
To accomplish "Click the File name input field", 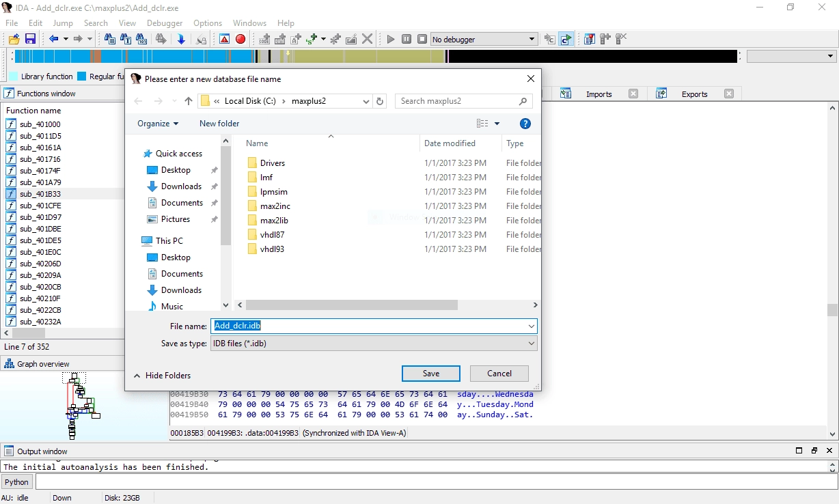I will (x=374, y=326).
